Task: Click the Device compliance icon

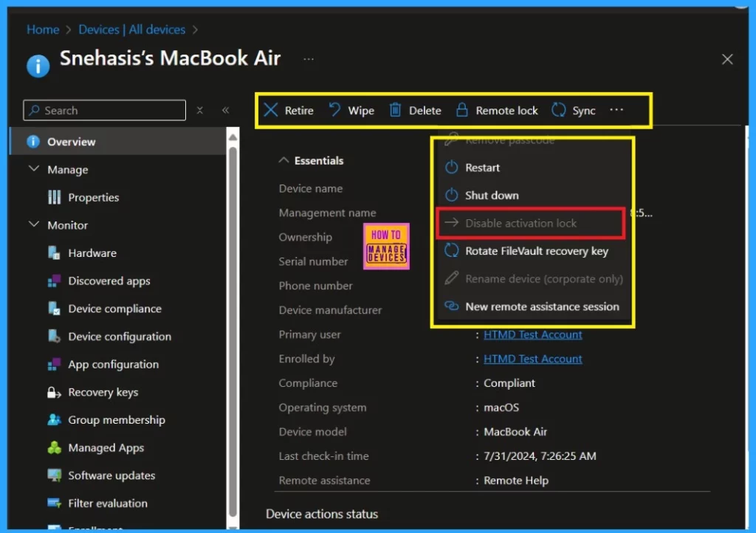Action: pyautogui.click(x=54, y=308)
